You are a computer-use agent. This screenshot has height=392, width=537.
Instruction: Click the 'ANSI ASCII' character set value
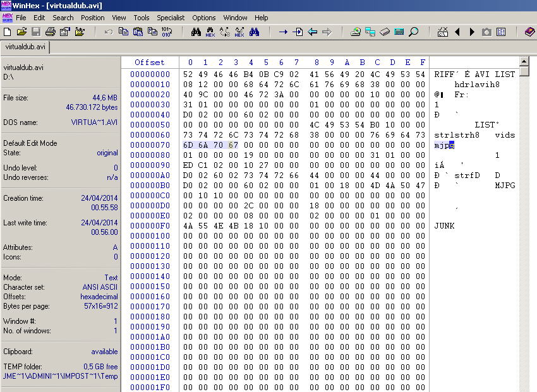[100, 287]
